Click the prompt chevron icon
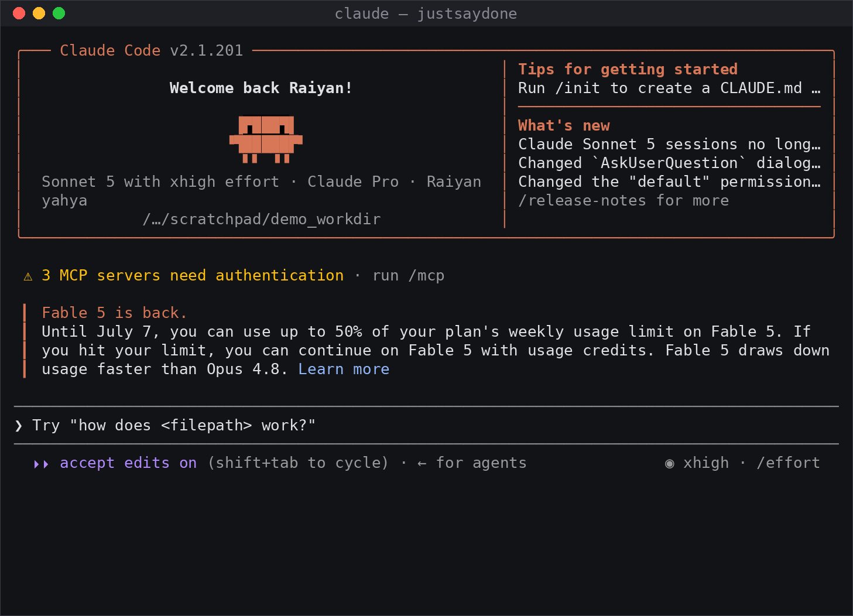 coord(19,426)
